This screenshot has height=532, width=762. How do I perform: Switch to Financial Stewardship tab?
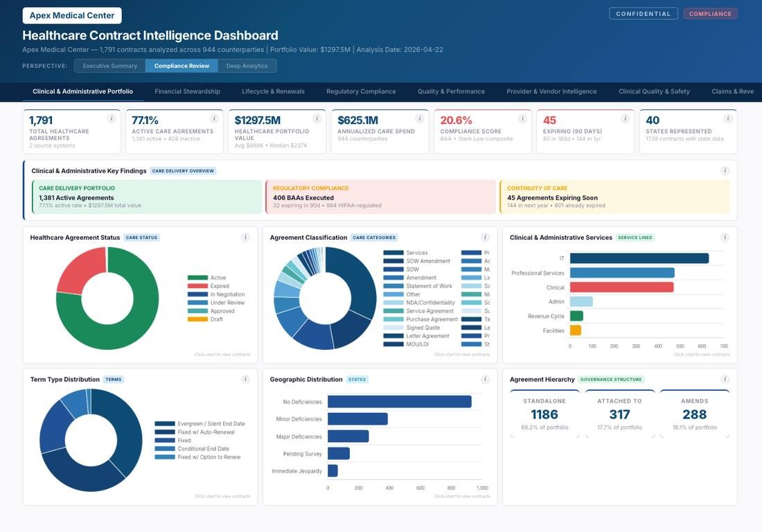point(187,91)
